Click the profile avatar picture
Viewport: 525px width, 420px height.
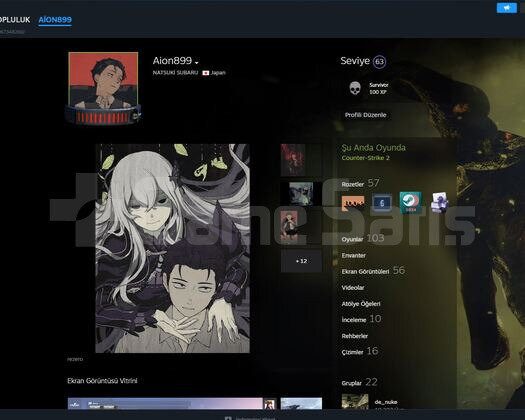tap(103, 80)
